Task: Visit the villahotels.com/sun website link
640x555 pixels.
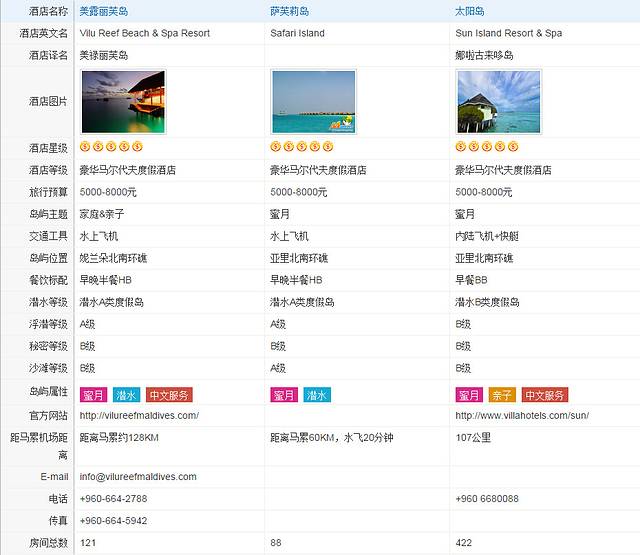Action: click(x=522, y=415)
